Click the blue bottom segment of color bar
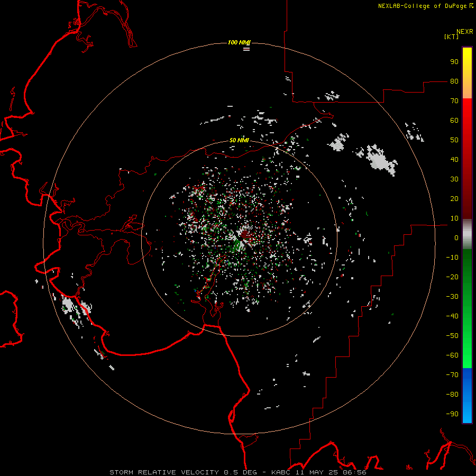 [467, 396]
